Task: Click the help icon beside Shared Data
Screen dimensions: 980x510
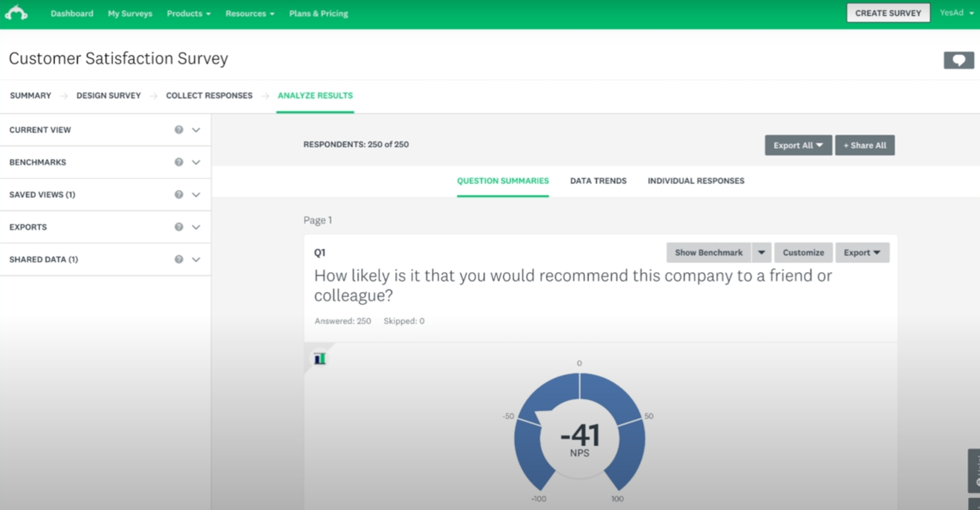Action: [x=179, y=259]
